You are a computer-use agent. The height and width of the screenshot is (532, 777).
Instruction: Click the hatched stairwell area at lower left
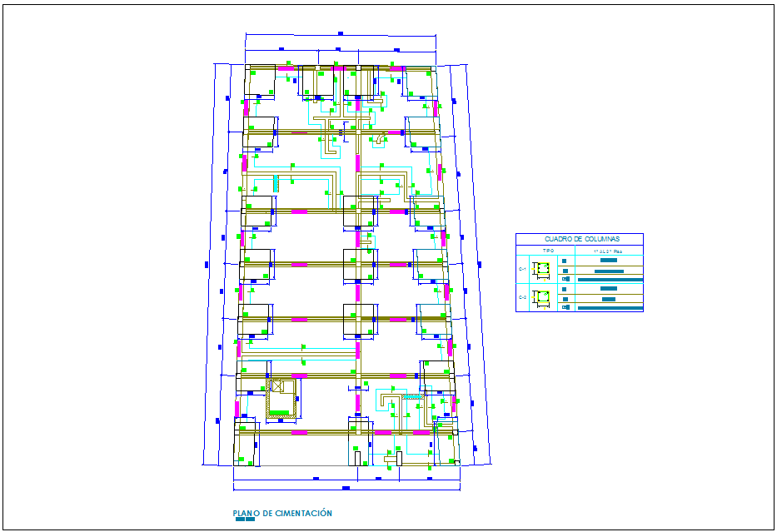pos(281,397)
